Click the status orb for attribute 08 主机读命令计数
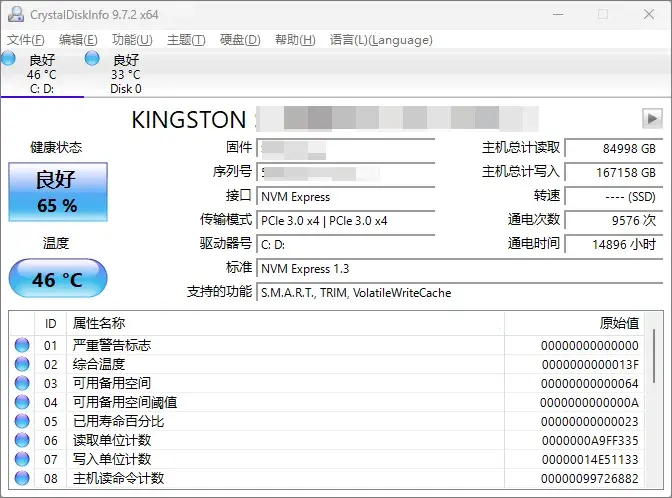The height and width of the screenshot is (498, 672). (22, 478)
